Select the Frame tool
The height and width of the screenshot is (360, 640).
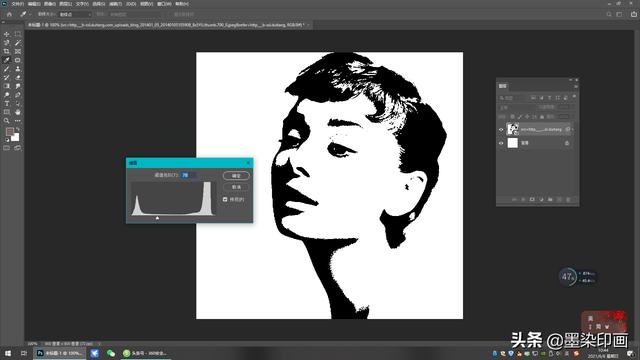(18, 51)
